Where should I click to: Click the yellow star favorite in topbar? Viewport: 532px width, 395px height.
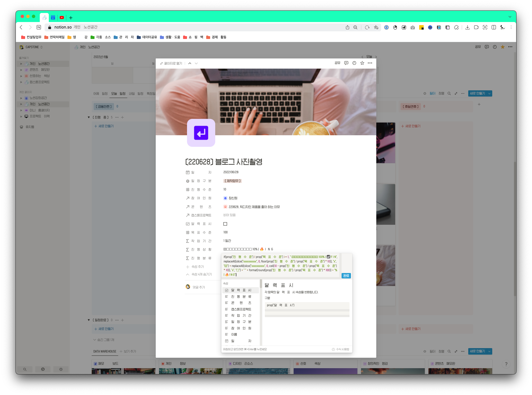[x=503, y=47]
